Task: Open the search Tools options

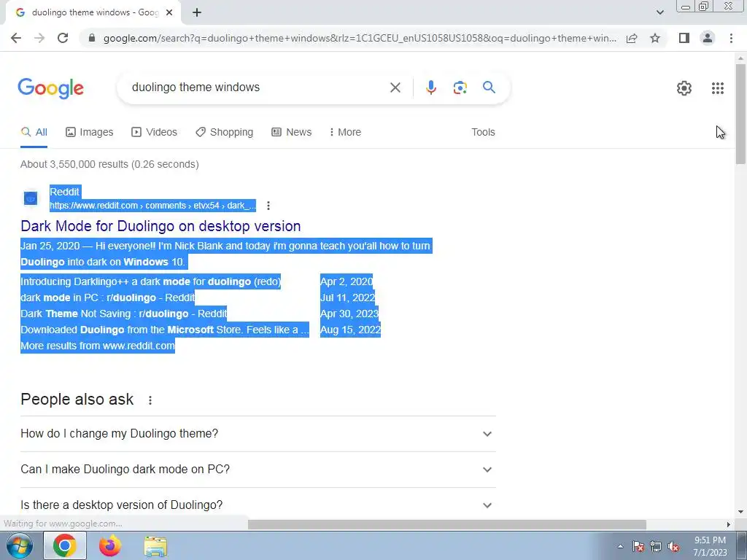Action: pyautogui.click(x=483, y=132)
